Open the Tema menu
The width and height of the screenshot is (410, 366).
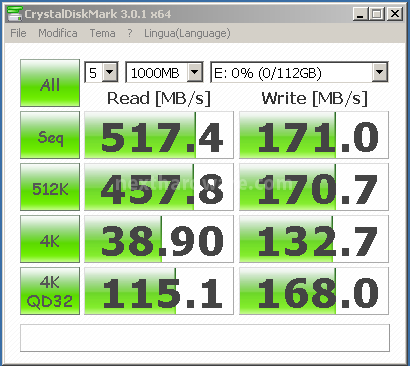(x=102, y=33)
